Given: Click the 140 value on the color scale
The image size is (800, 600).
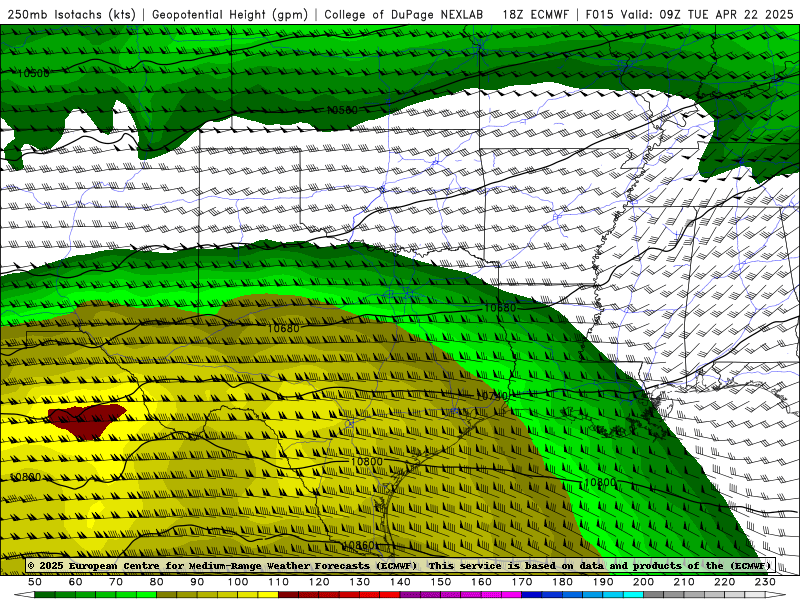Looking at the screenshot, I should point(400,582).
